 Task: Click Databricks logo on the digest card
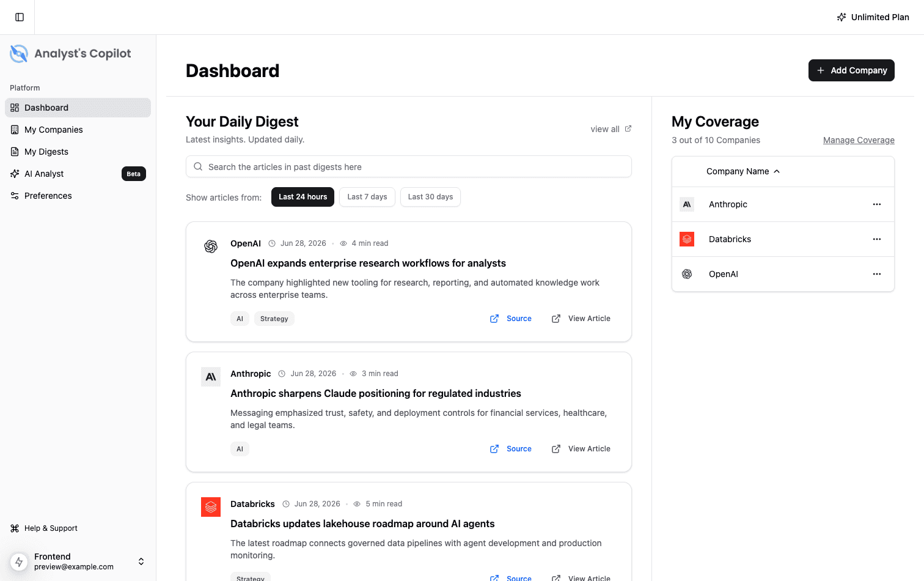pos(211,507)
